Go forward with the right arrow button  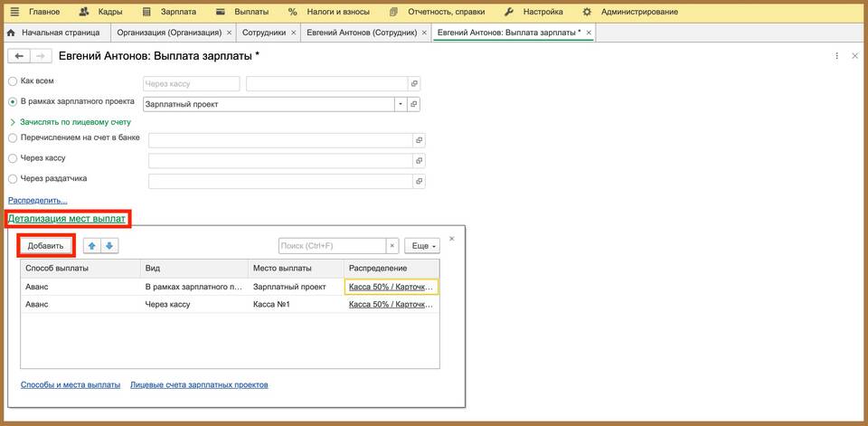click(41, 56)
